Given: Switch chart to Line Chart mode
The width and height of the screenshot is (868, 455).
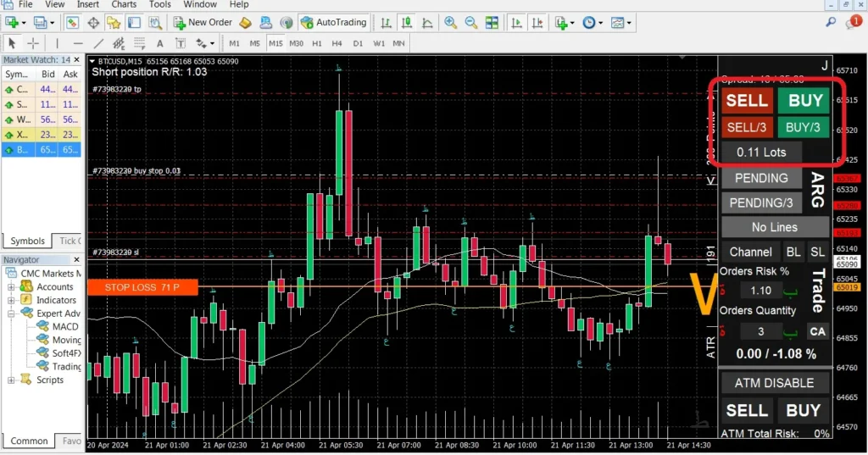Looking at the screenshot, I should coord(427,23).
